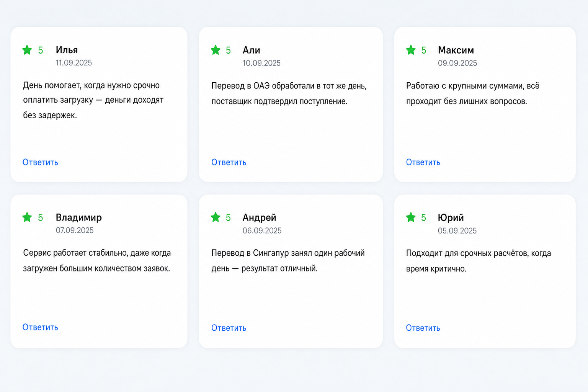Select reviewer name Али
Screen dimensions: 588x392
[x=251, y=50]
